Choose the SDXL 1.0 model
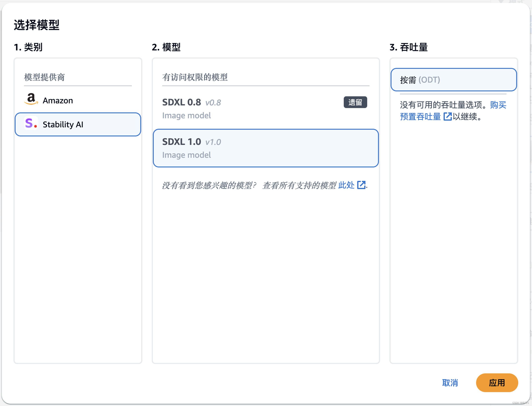This screenshot has height=406, width=532. [266, 148]
